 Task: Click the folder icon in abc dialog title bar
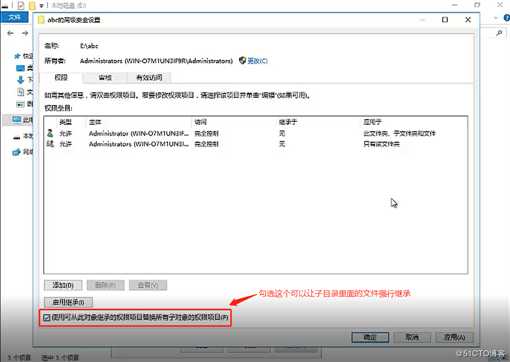[41, 20]
